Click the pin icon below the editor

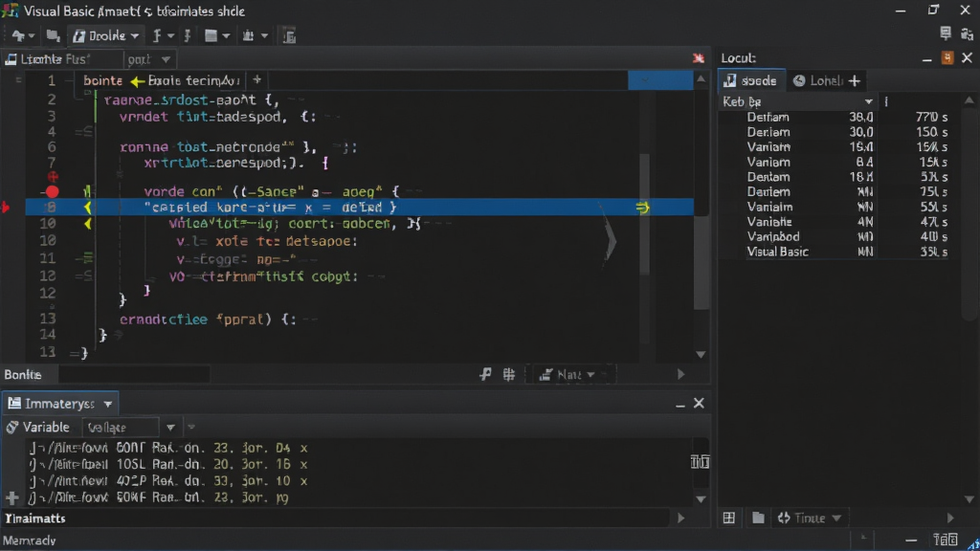[485, 374]
